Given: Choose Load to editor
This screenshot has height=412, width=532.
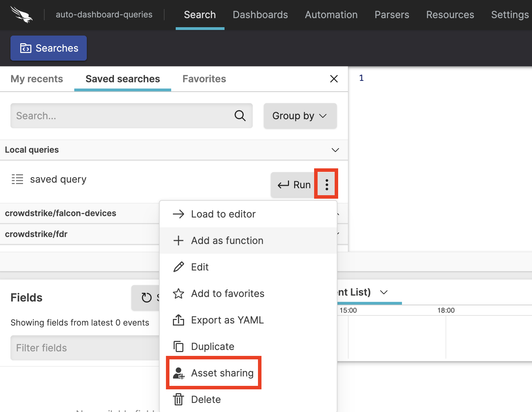Looking at the screenshot, I should click(223, 214).
